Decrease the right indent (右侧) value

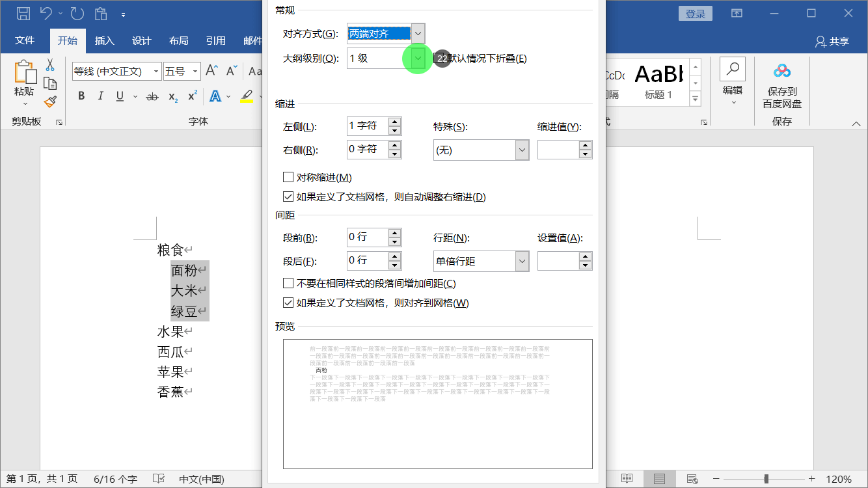394,154
